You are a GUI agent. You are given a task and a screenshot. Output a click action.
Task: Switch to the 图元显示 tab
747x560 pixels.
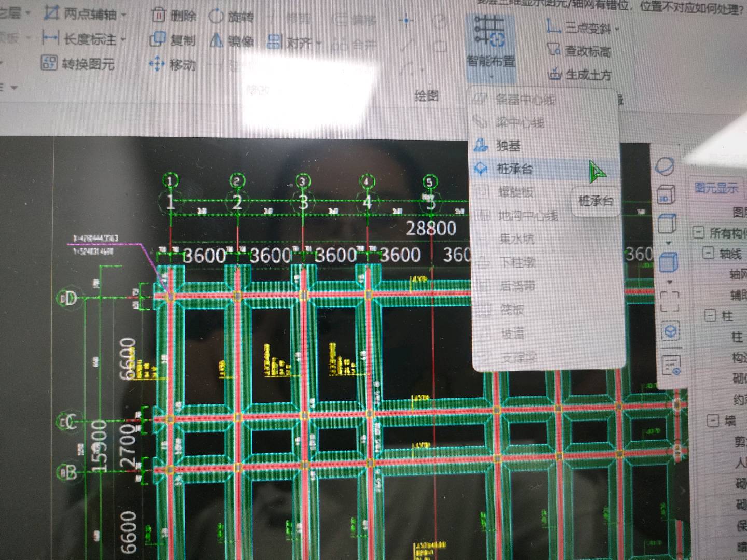click(x=716, y=188)
